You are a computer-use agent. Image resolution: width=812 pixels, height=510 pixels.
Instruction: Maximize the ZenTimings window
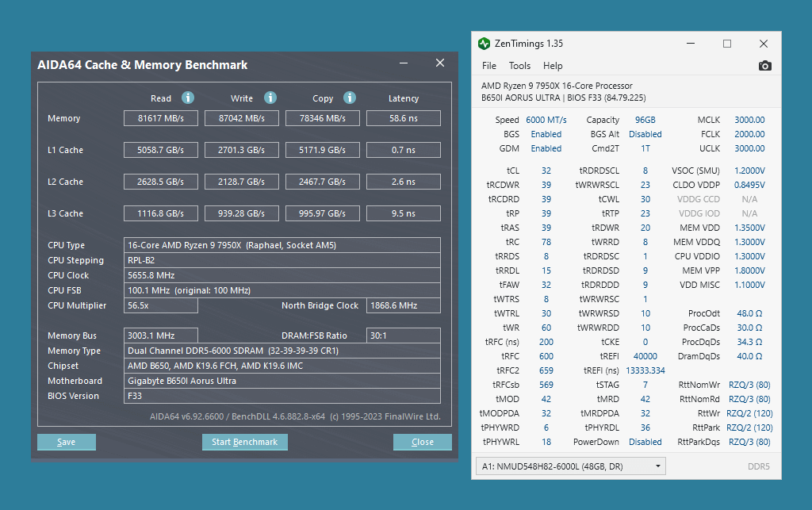(x=727, y=44)
